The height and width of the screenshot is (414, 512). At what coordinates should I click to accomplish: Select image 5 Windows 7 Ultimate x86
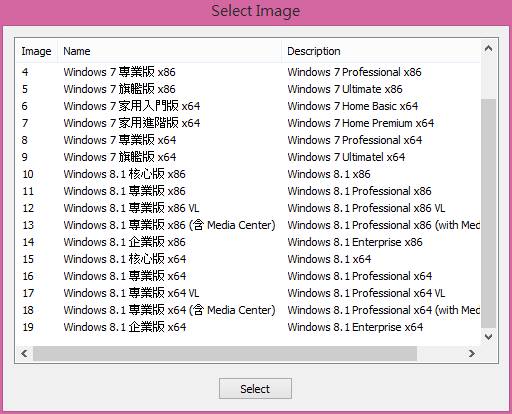(249, 89)
